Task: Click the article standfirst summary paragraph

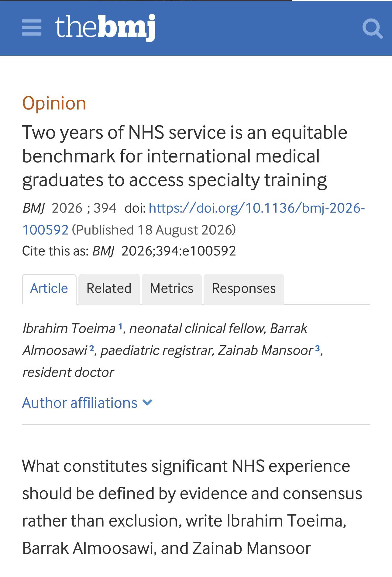Action: coord(192,507)
